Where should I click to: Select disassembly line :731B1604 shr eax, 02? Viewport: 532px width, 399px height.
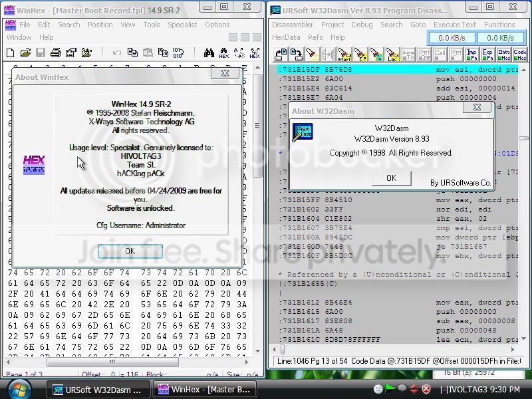pos(398,219)
